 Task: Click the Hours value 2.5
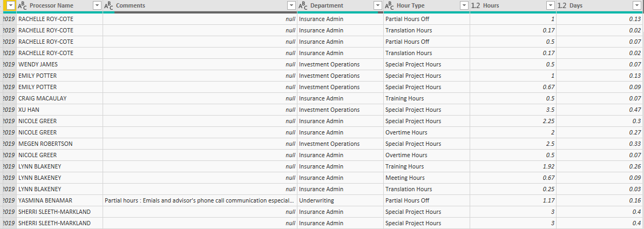(513, 144)
